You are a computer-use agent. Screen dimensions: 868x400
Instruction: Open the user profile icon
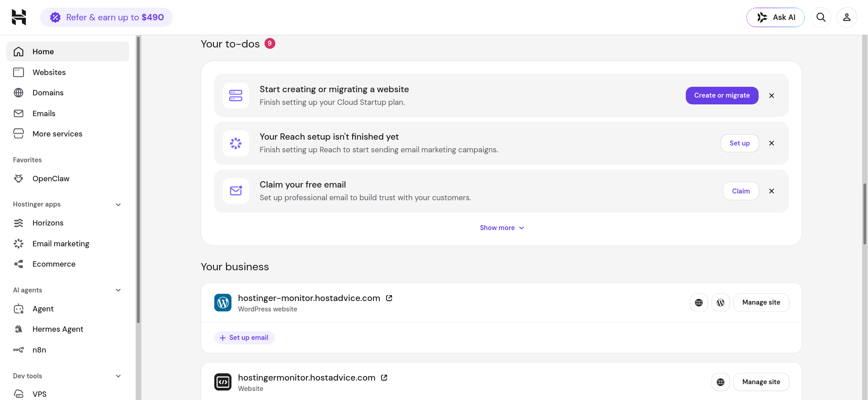click(847, 17)
